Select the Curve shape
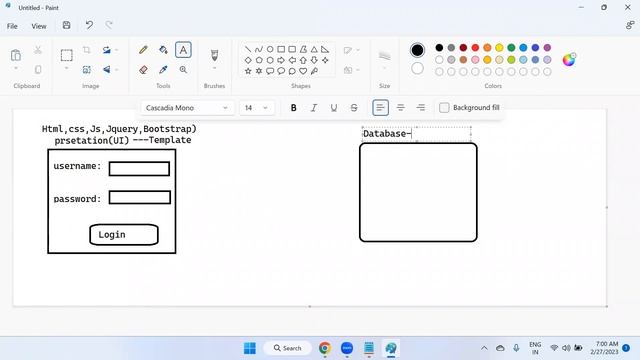640x360 pixels. click(259, 49)
